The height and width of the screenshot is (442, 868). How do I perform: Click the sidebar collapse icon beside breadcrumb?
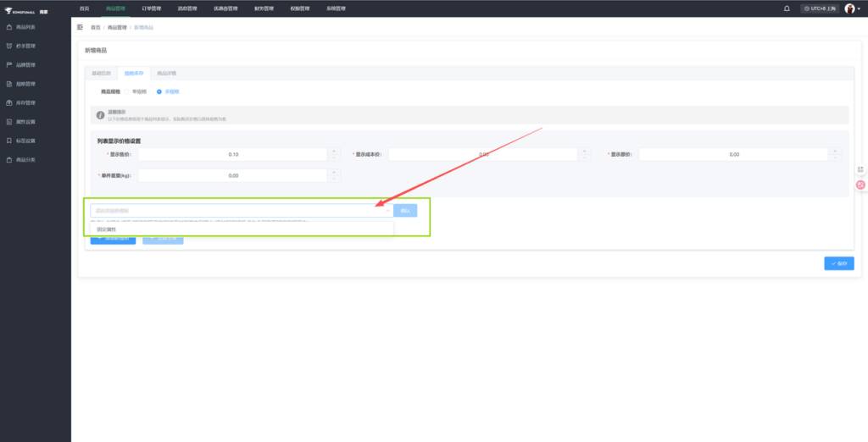81,28
